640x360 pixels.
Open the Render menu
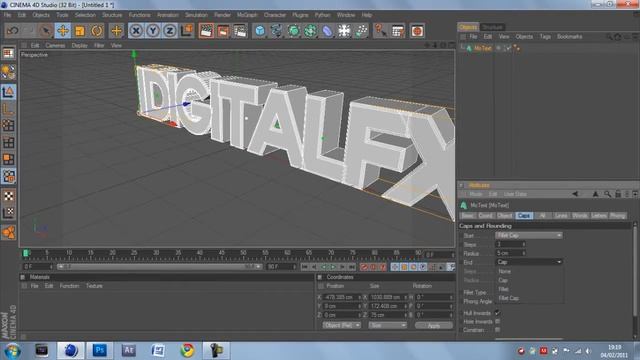(222, 15)
